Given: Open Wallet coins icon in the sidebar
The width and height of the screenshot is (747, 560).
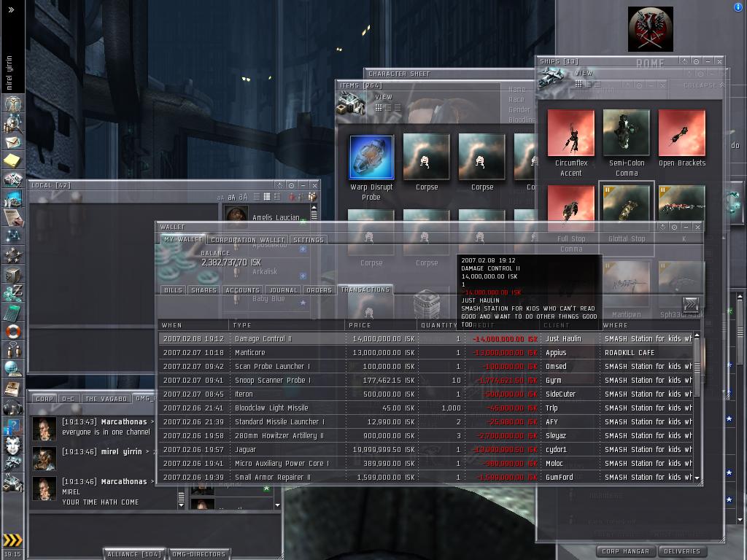Looking at the screenshot, I should pos(13,293).
